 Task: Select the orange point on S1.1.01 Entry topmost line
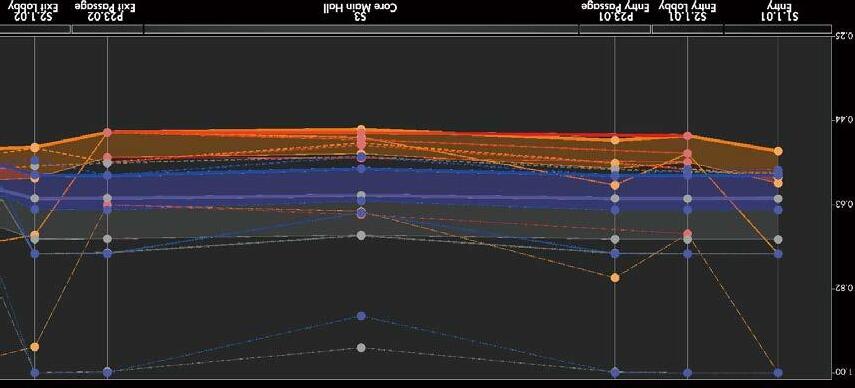(778, 151)
